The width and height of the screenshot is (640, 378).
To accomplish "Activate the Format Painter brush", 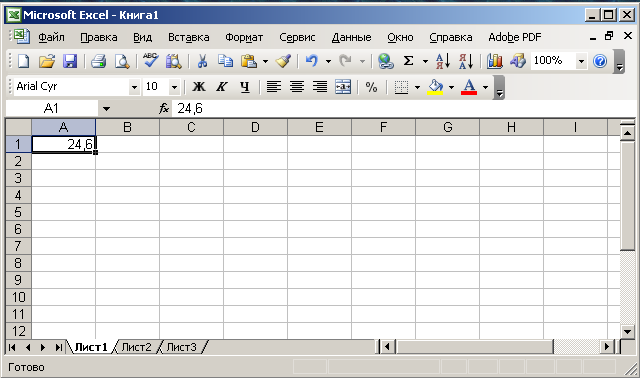I will 283,61.
